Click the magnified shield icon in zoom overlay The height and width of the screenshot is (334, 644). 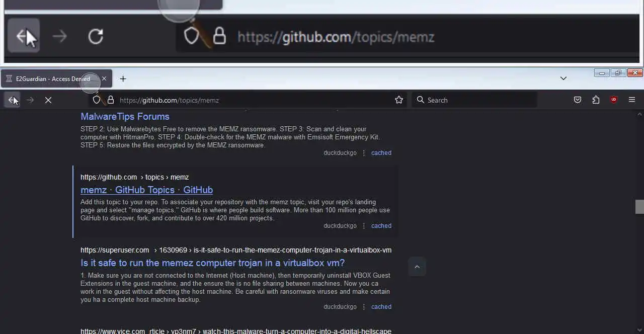point(192,36)
